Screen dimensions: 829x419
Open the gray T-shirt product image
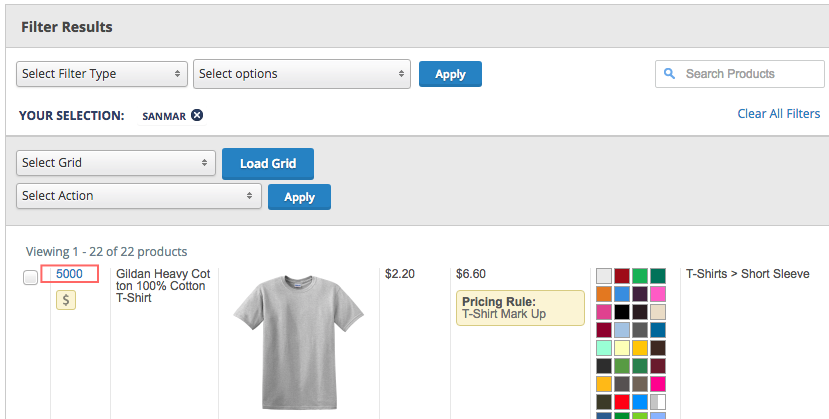tap(299, 342)
